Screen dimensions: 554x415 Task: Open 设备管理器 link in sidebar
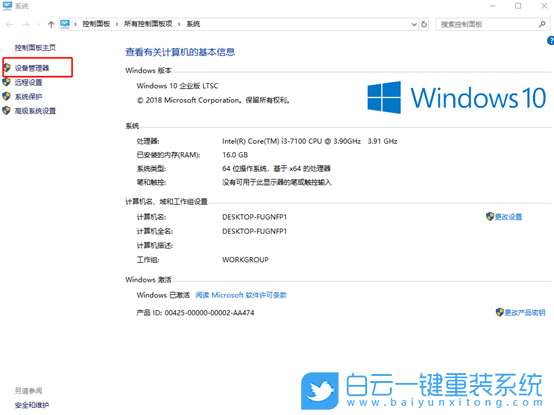32,68
